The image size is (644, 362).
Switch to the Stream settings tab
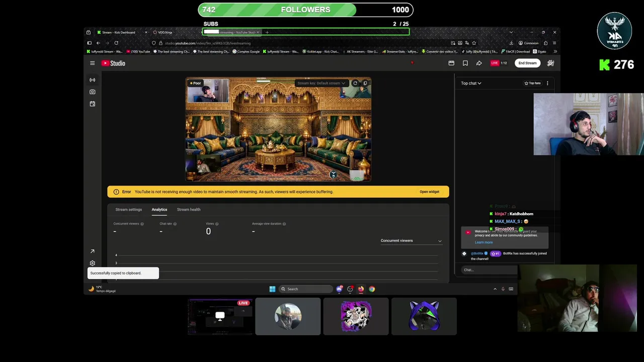tap(128, 210)
